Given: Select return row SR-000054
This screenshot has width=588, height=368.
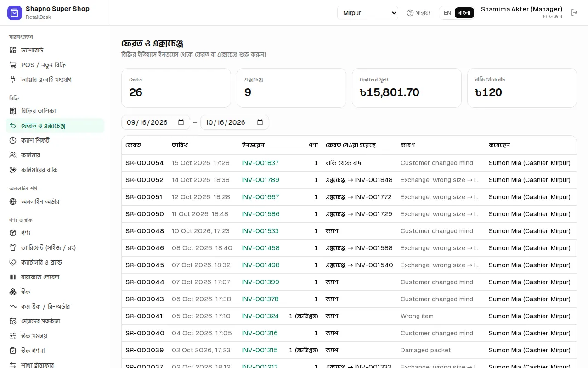Looking at the screenshot, I should coord(349,163).
